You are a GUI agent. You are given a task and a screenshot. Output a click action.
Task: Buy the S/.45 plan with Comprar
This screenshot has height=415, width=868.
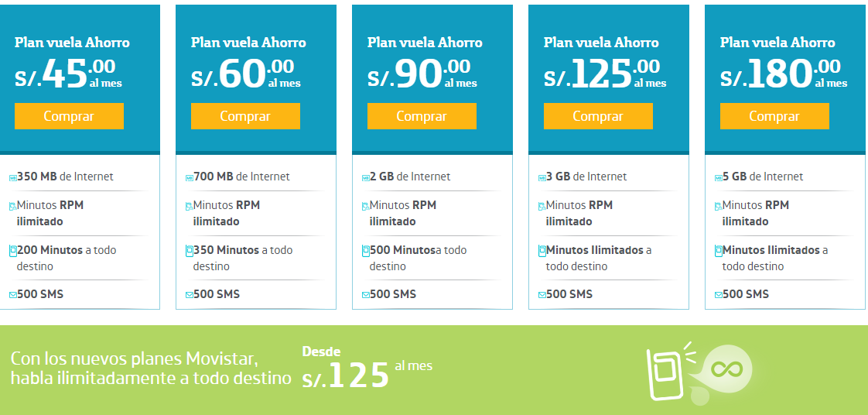(69, 116)
